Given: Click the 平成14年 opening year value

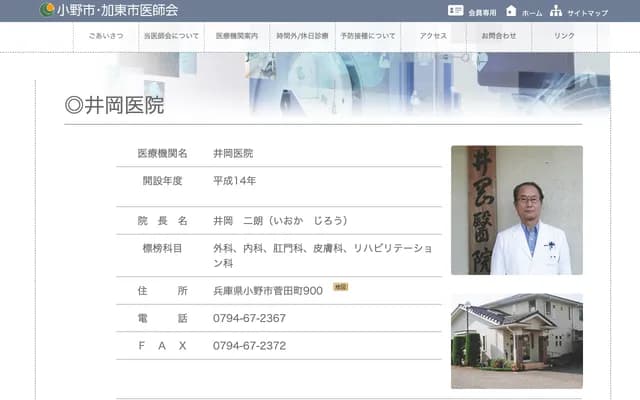Looking at the screenshot, I should click(x=234, y=181).
